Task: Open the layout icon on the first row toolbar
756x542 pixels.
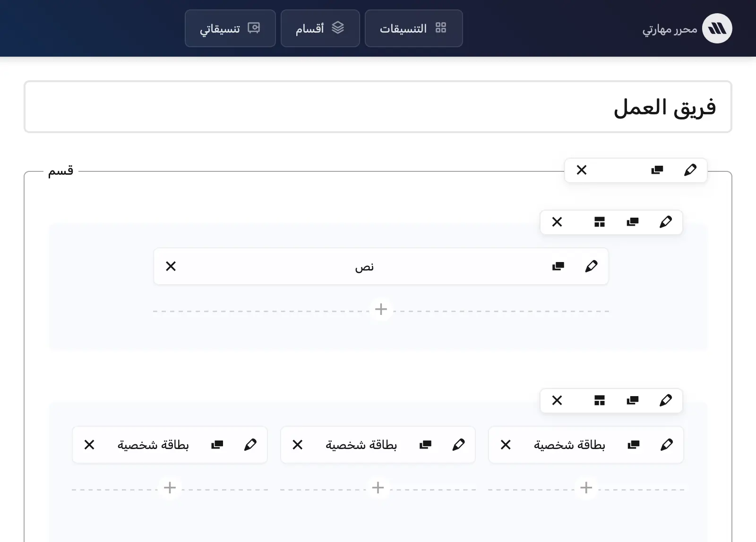Action: 600,222
